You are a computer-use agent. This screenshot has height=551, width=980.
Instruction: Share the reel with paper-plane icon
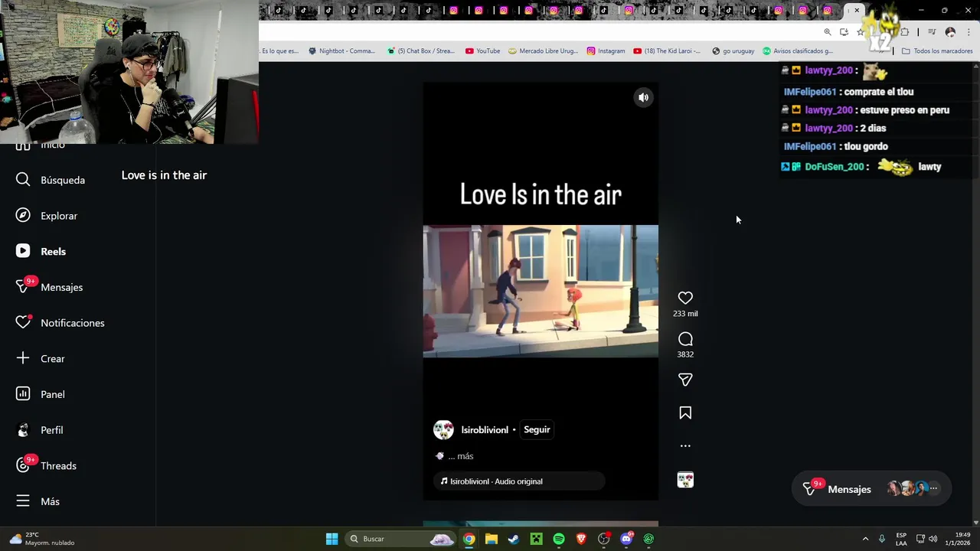pyautogui.click(x=685, y=380)
